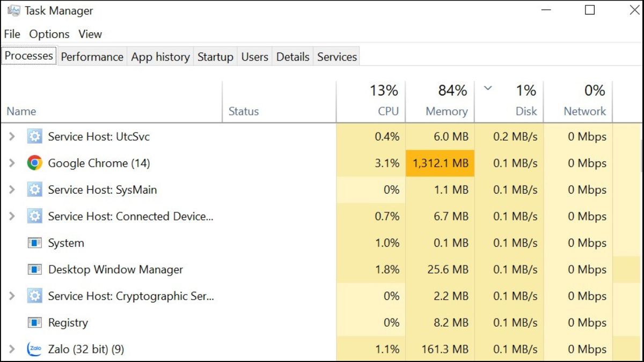Click the Zalo app icon
Image resolution: width=644 pixels, height=362 pixels.
pos(35,349)
